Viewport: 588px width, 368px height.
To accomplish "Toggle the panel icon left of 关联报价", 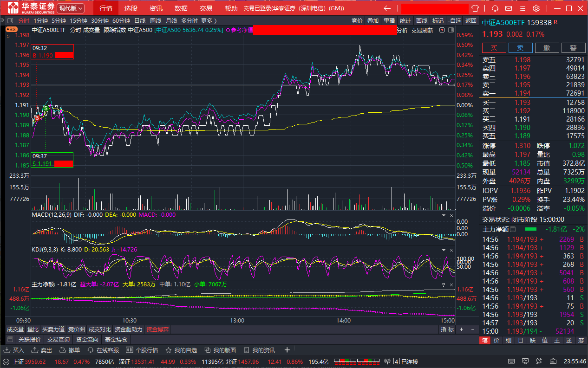I will [10, 340].
